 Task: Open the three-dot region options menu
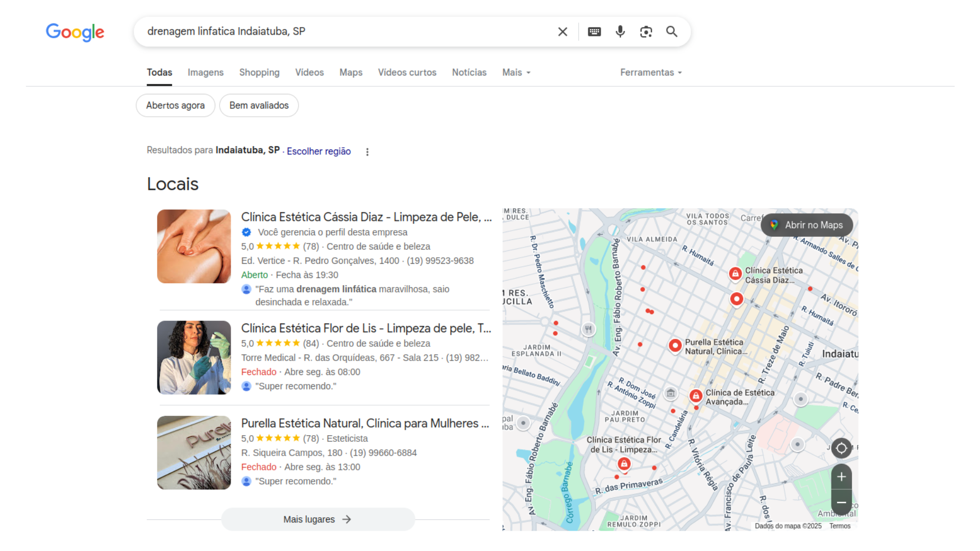(x=367, y=152)
